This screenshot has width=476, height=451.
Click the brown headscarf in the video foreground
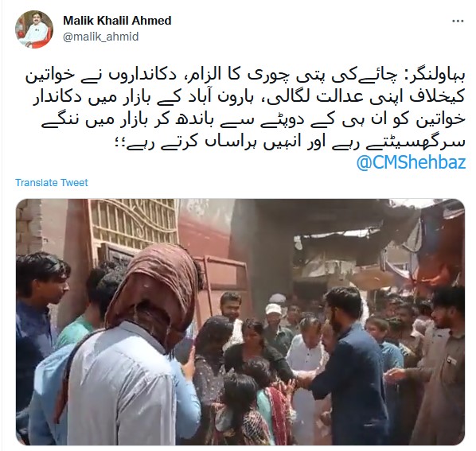pyautogui.click(x=155, y=291)
